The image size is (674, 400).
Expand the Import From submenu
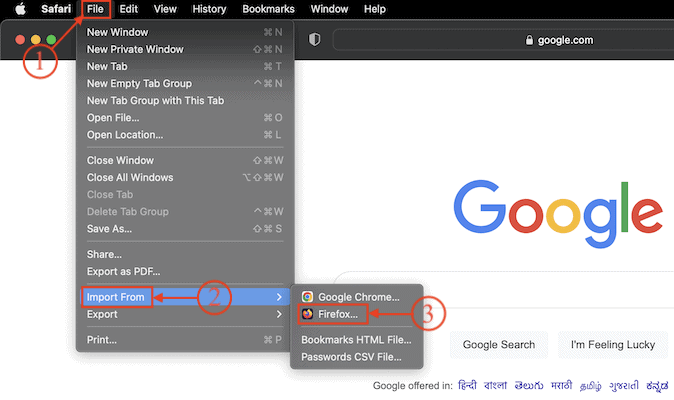(185, 297)
